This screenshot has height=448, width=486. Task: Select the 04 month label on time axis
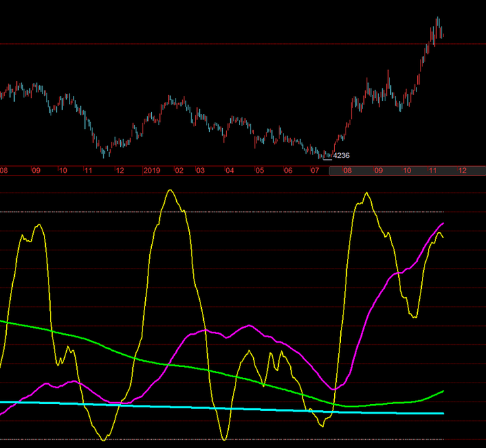[x=230, y=171]
